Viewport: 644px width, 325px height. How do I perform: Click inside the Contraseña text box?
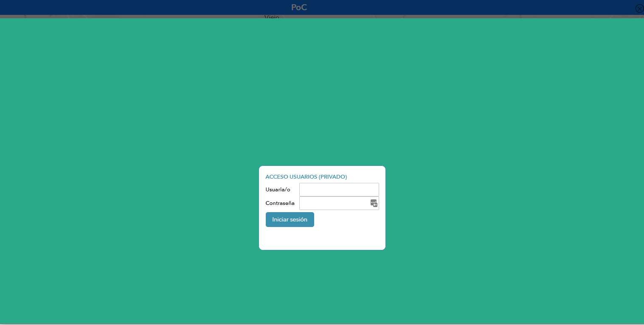coord(331,203)
